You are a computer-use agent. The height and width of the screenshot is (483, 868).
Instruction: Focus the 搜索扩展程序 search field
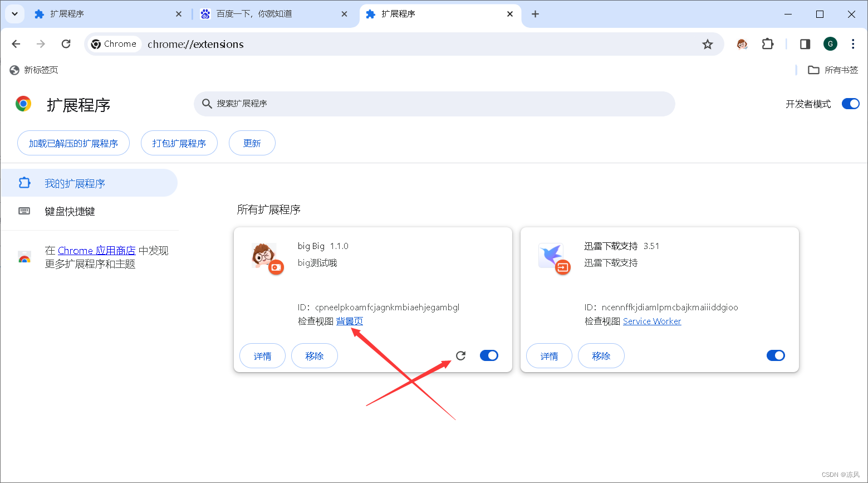click(434, 104)
